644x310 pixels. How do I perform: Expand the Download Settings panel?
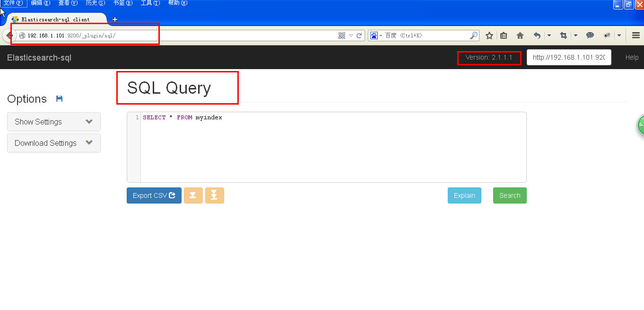pyautogui.click(x=54, y=143)
